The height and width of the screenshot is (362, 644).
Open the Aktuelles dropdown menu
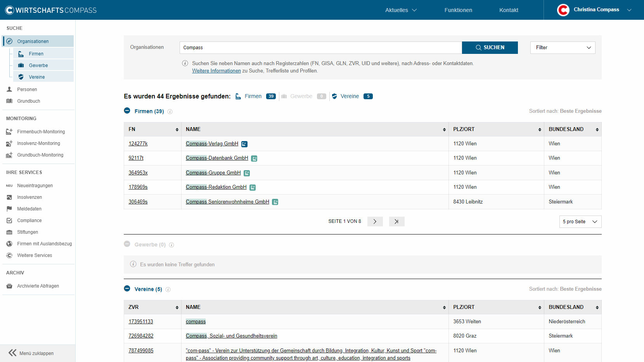[x=401, y=10]
